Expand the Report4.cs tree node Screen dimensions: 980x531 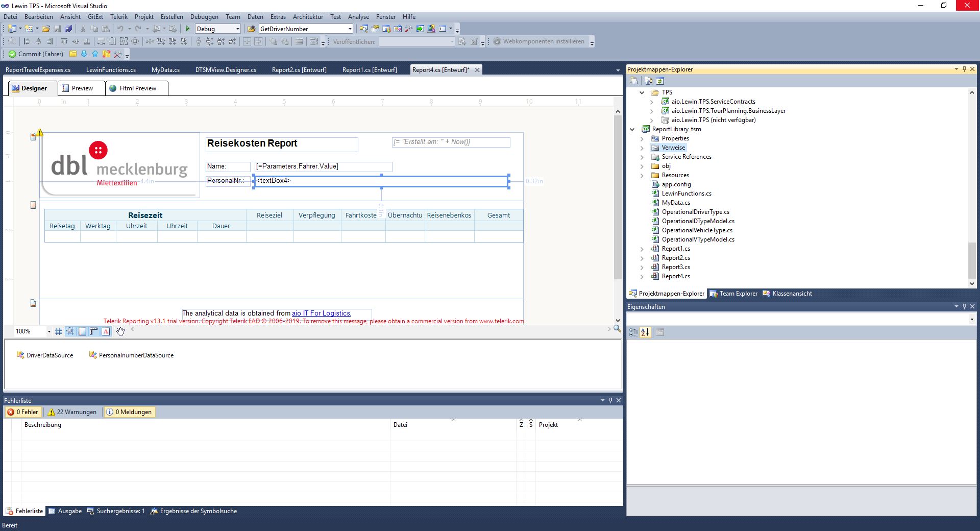(642, 277)
